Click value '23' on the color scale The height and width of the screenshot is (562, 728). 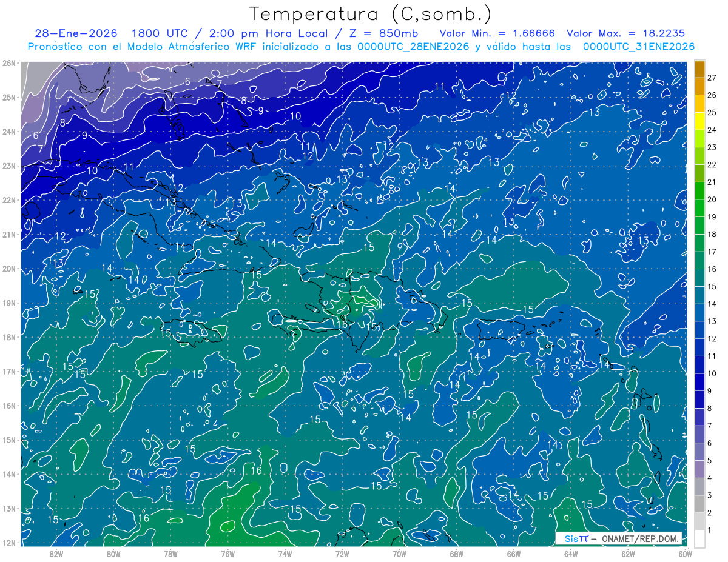712,147
